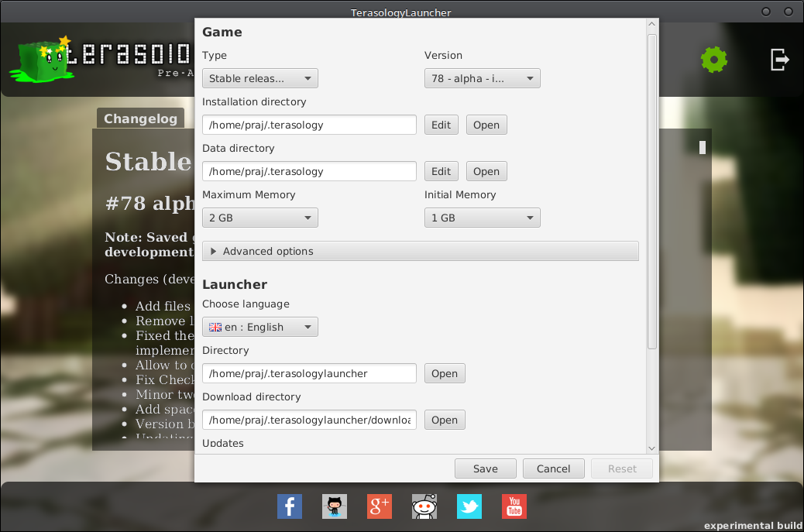
Task: Click the Terasology green cube logo
Action: pos(43,60)
